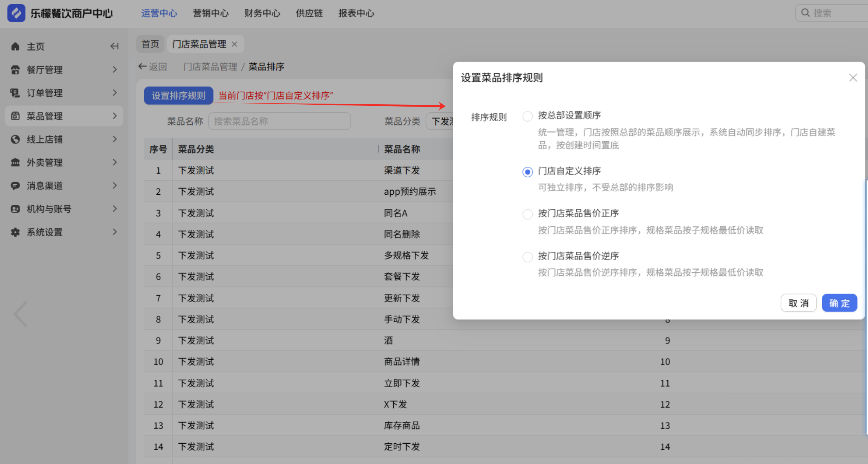
Task: Click the 乐檬餐饮商户中心 logo icon
Action: pyautogui.click(x=16, y=13)
